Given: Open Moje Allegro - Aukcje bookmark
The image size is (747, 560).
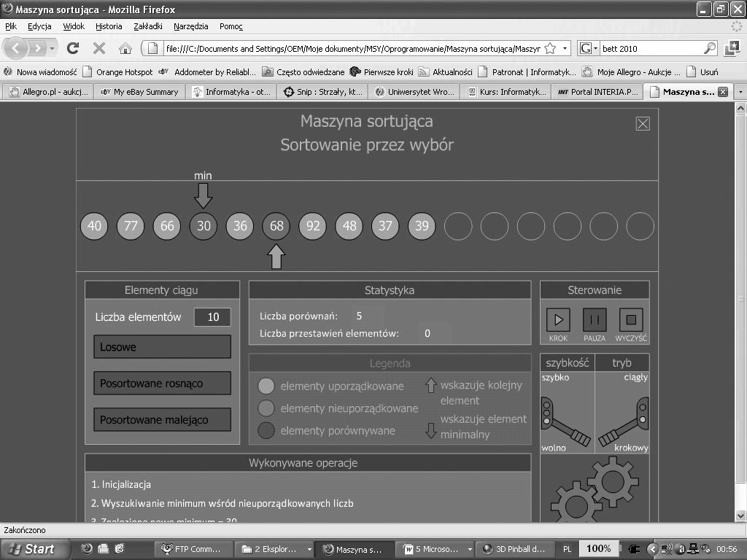Looking at the screenshot, I should click(x=632, y=72).
